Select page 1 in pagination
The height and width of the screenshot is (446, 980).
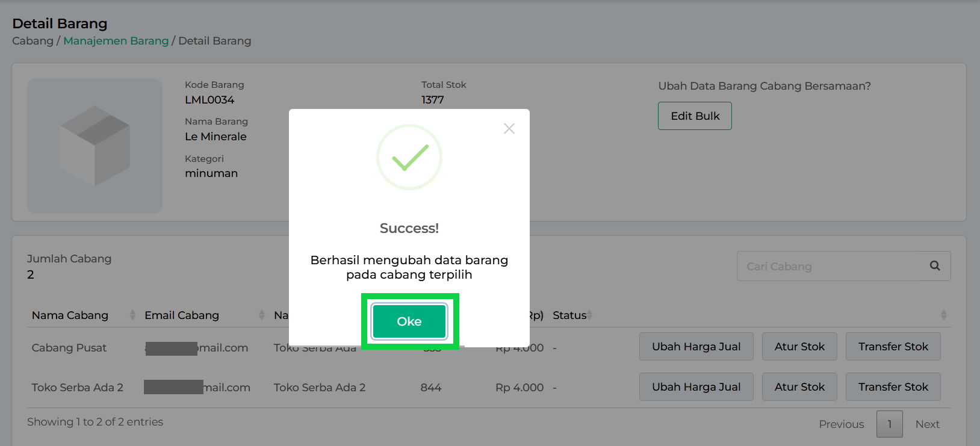[x=889, y=424]
